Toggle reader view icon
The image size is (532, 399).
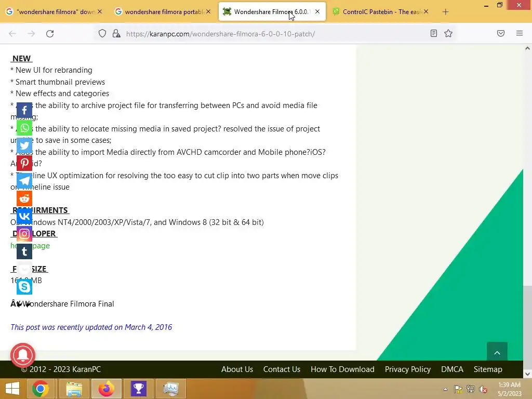pyautogui.click(x=434, y=33)
